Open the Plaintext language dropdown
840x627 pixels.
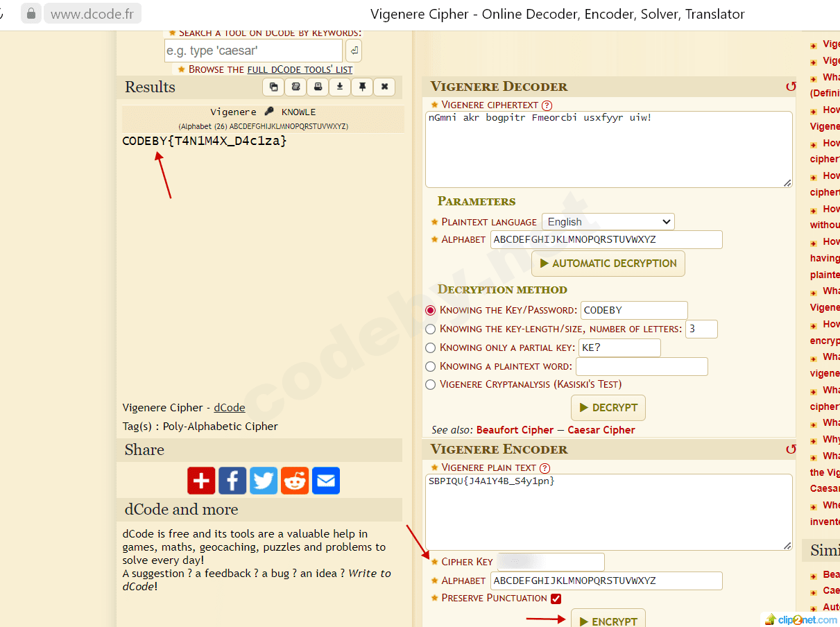click(x=608, y=222)
